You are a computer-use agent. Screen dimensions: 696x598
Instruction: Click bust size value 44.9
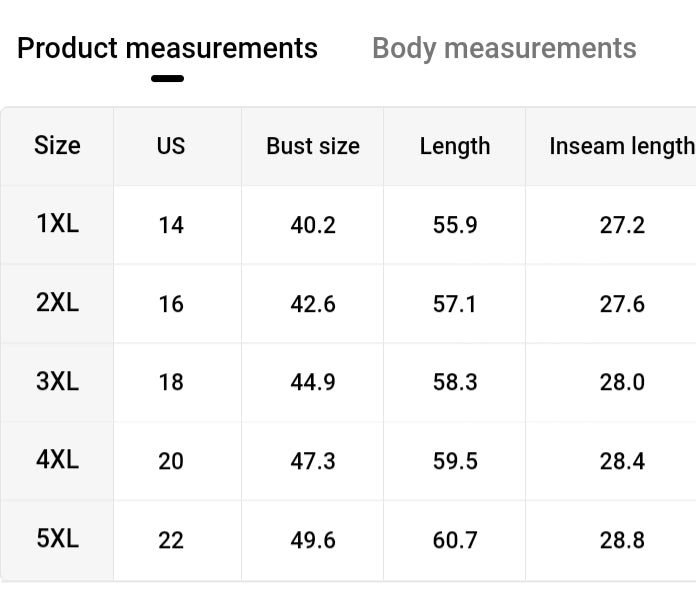313,382
